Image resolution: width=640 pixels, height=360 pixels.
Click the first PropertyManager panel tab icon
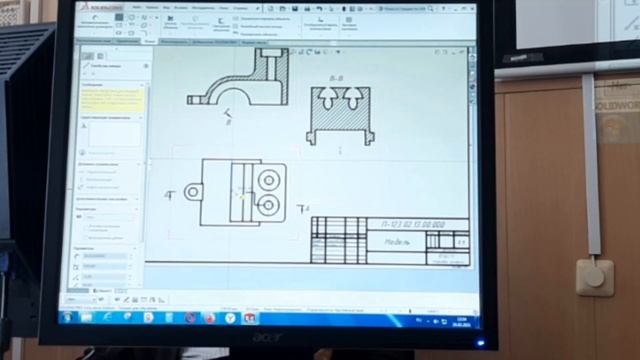point(87,56)
